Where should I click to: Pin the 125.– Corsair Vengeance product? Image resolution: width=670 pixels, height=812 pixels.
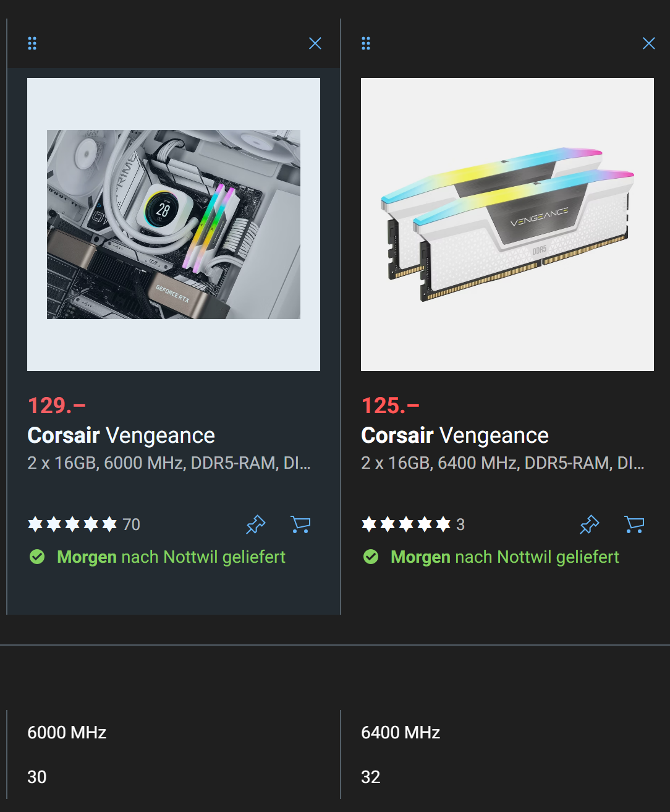click(x=589, y=524)
